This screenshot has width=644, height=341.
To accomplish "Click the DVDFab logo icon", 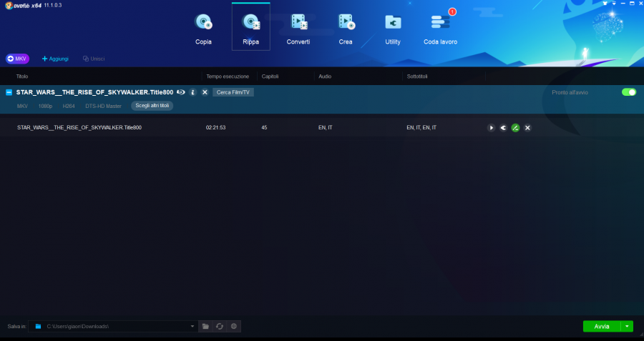I will (x=9, y=5).
